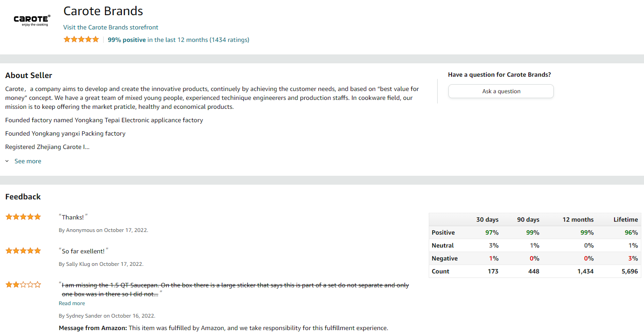Click the Positive row label in table
Screen dimensions: 644x335
coord(443,232)
